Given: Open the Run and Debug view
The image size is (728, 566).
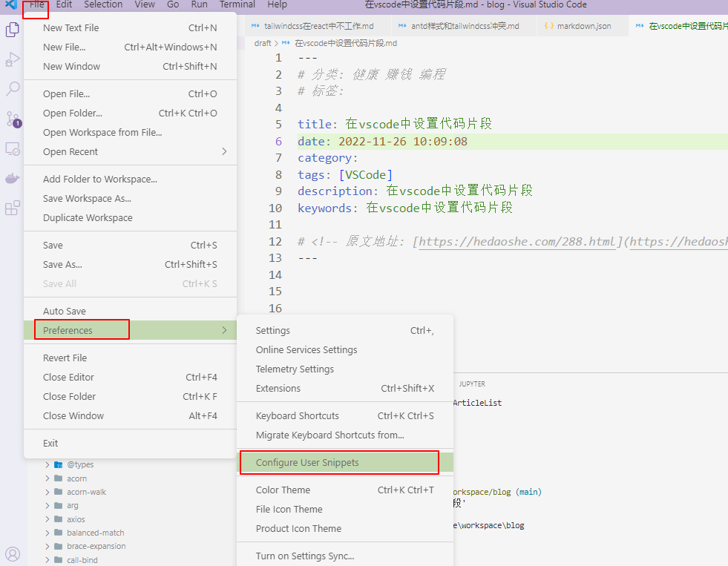Looking at the screenshot, I should coord(13,59).
